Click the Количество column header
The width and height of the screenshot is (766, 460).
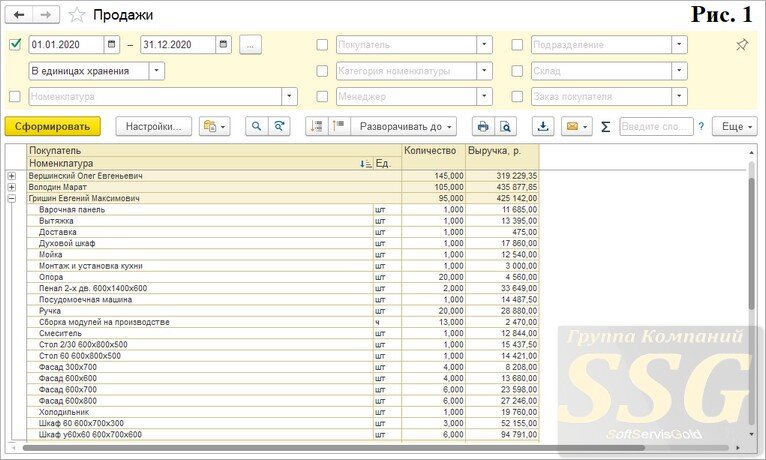coord(434,157)
